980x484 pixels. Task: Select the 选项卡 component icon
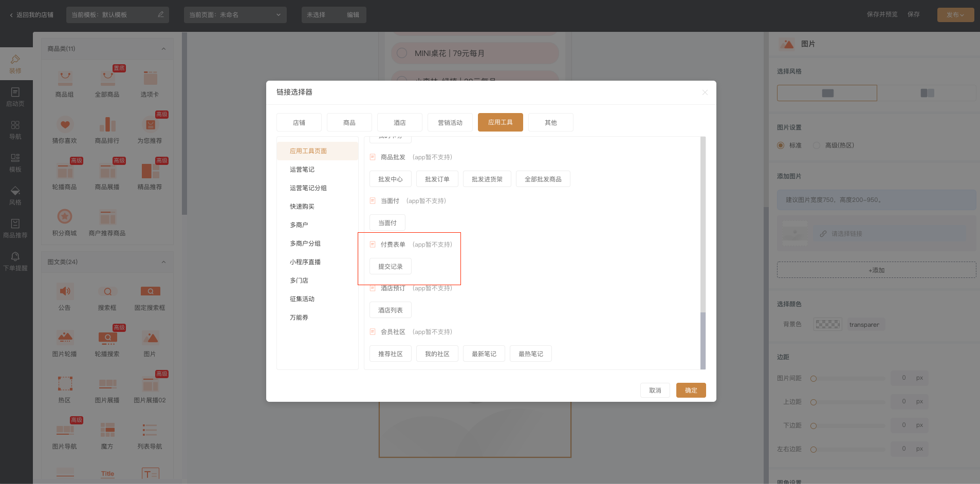[x=150, y=78]
